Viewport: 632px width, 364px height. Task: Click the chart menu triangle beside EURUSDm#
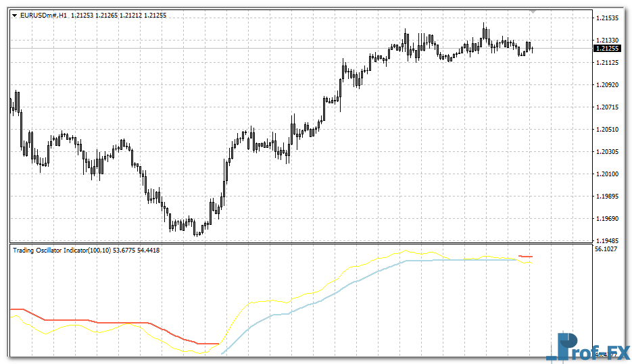pos(15,15)
